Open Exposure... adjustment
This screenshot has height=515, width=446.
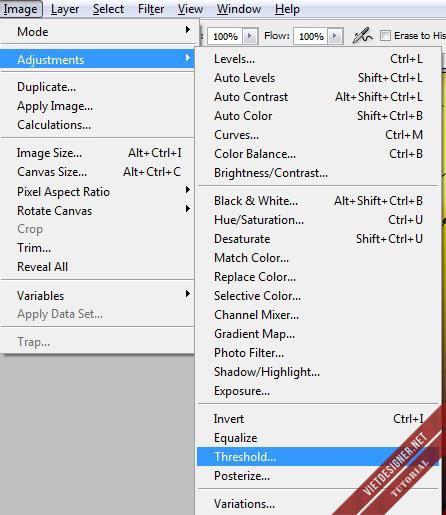point(318,391)
